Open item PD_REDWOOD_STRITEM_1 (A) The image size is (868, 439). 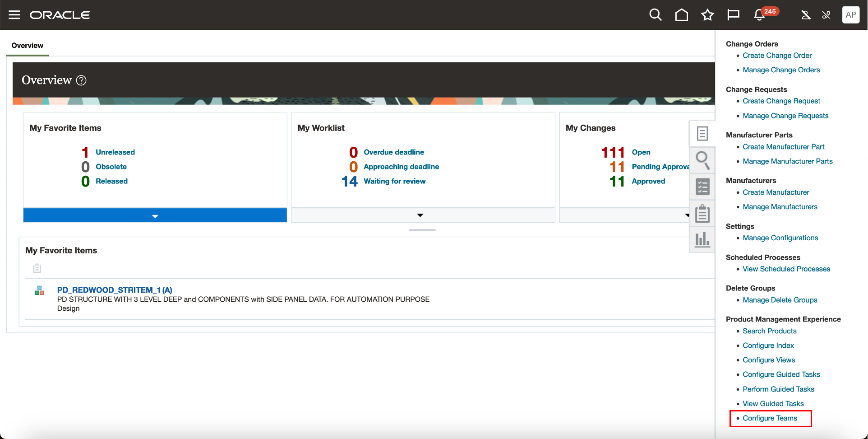click(115, 290)
